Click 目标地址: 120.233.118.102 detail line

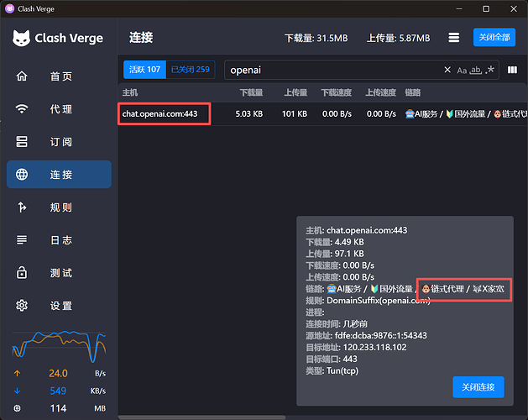click(356, 347)
